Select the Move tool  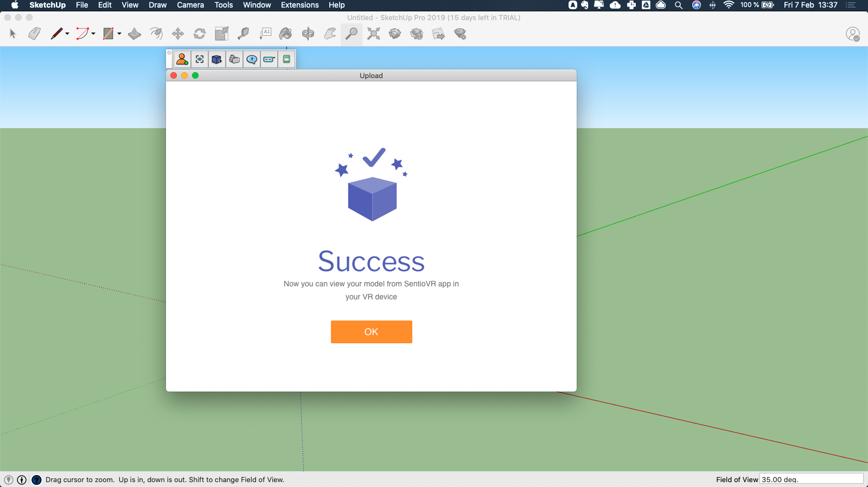178,34
